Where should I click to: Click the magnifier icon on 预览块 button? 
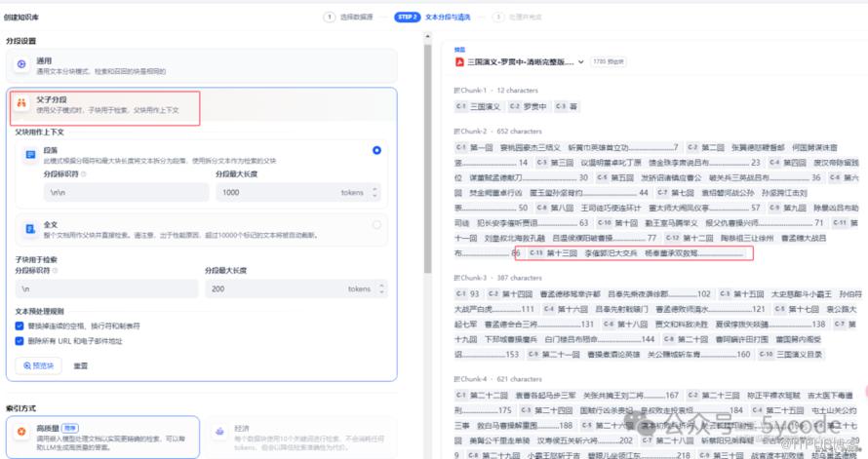tap(26, 365)
